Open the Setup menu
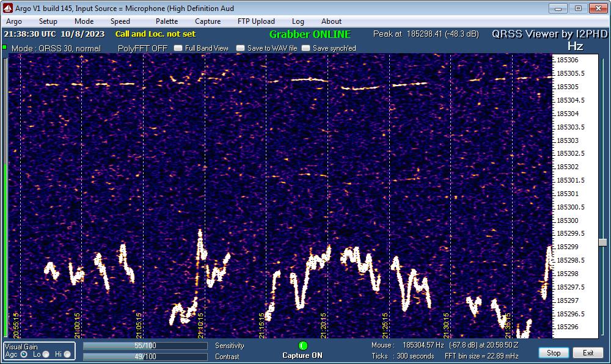Image resolution: width=611 pixels, height=364 pixels. point(48,21)
